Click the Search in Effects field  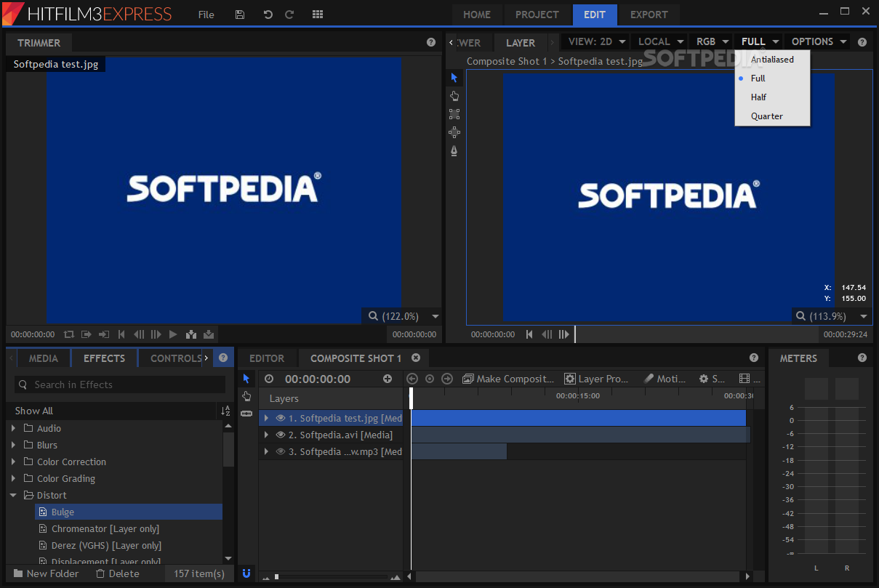click(x=121, y=384)
